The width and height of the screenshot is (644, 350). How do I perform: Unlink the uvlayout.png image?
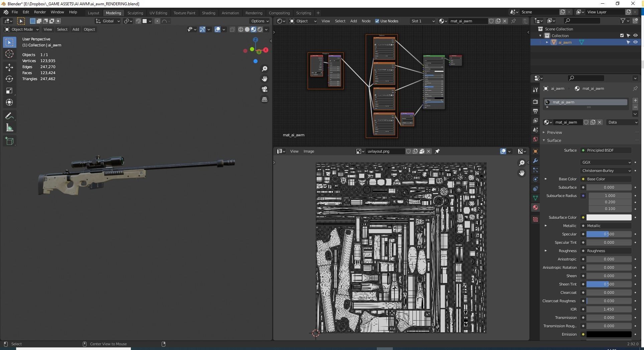click(429, 151)
